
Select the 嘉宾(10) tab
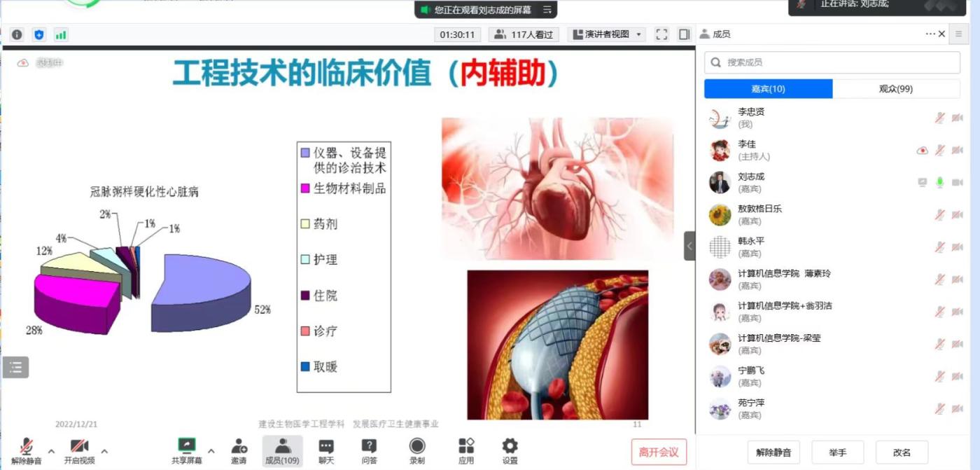point(768,89)
